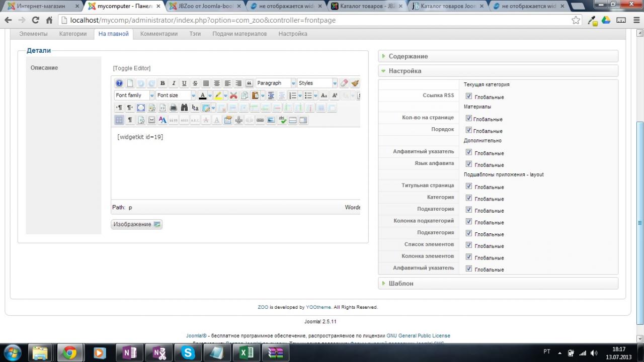Image resolution: width=644 pixels, height=362 pixels.
Task: Click the superscript icon
Action: tap(335, 96)
